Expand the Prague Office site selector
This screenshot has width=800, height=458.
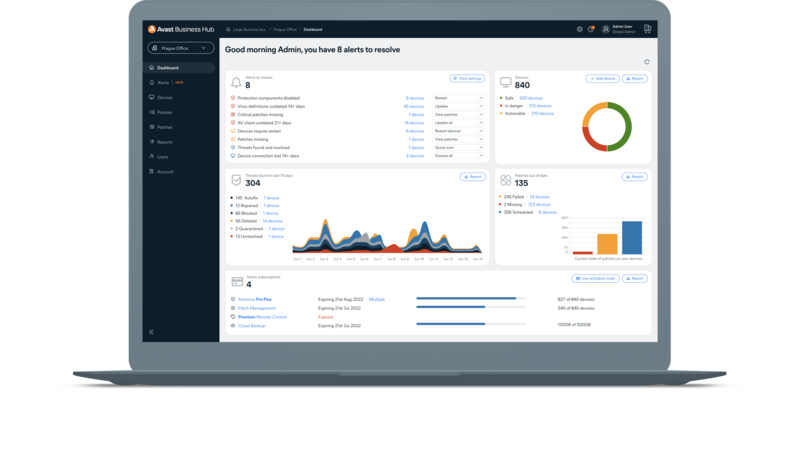[x=180, y=48]
